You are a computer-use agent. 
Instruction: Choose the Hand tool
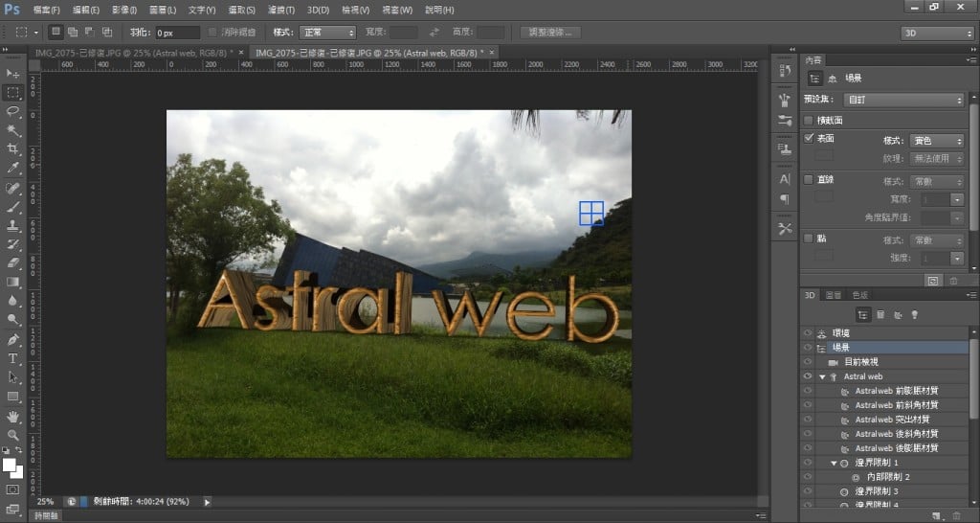point(12,416)
